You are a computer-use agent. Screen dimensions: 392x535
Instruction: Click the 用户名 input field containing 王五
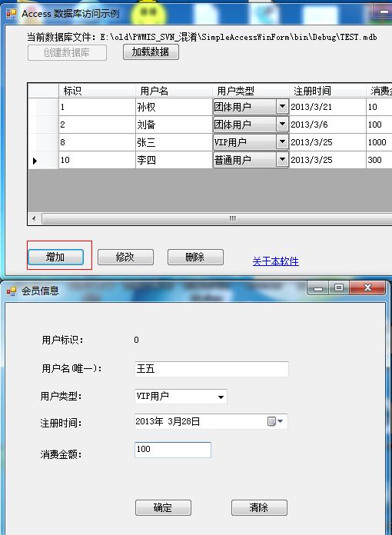pyautogui.click(x=211, y=369)
